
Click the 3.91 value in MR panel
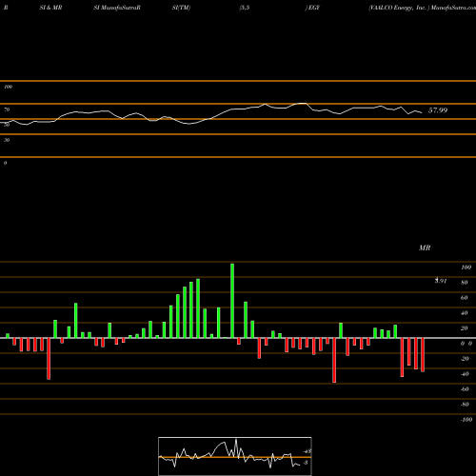(x=441, y=281)
